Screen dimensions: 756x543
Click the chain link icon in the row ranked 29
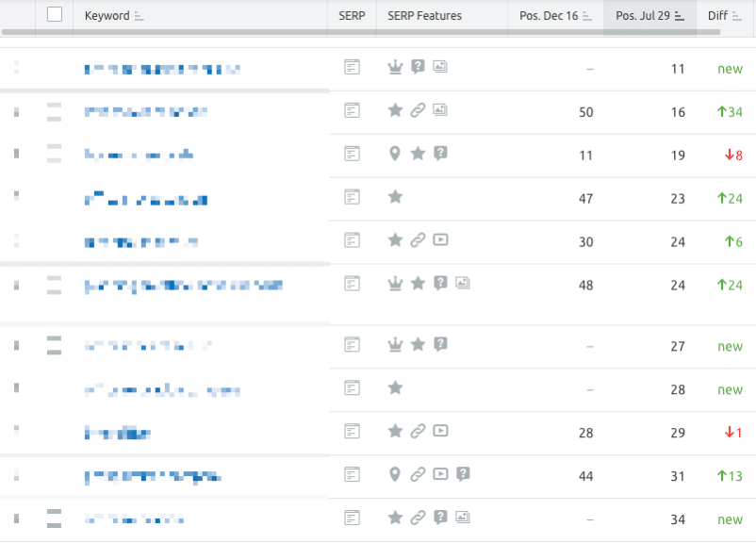(418, 431)
